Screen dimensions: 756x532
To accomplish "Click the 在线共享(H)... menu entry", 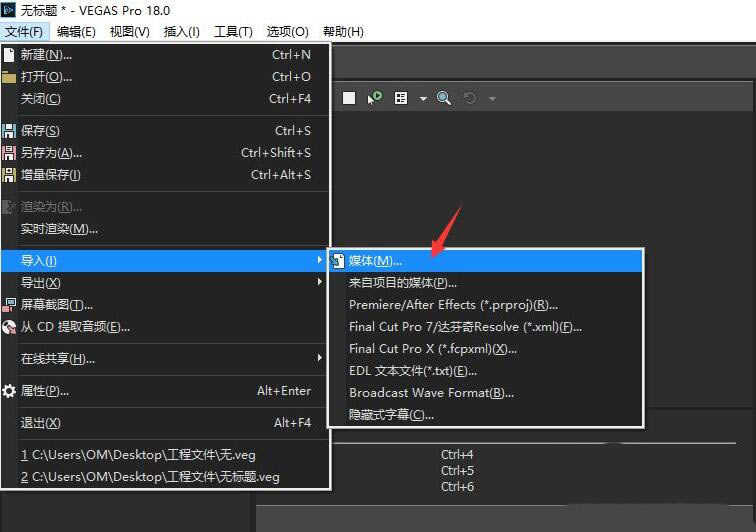I will (165, 359).
